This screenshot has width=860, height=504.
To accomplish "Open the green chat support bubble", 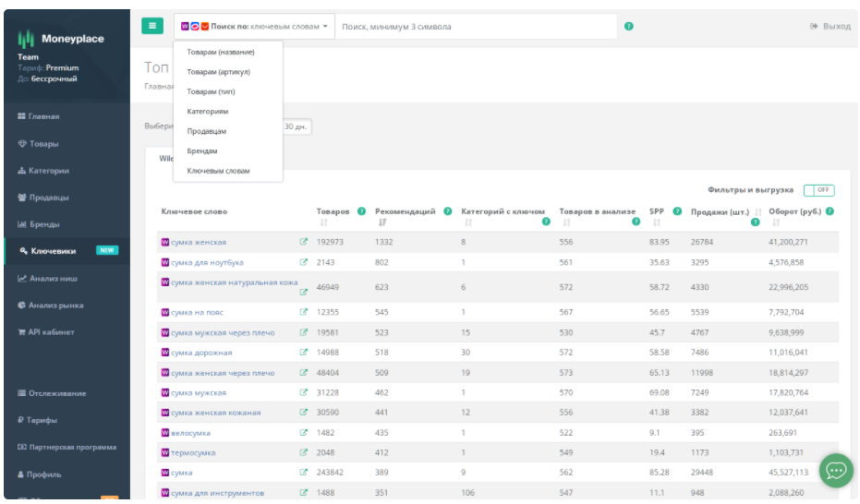I will coord(836,470).
